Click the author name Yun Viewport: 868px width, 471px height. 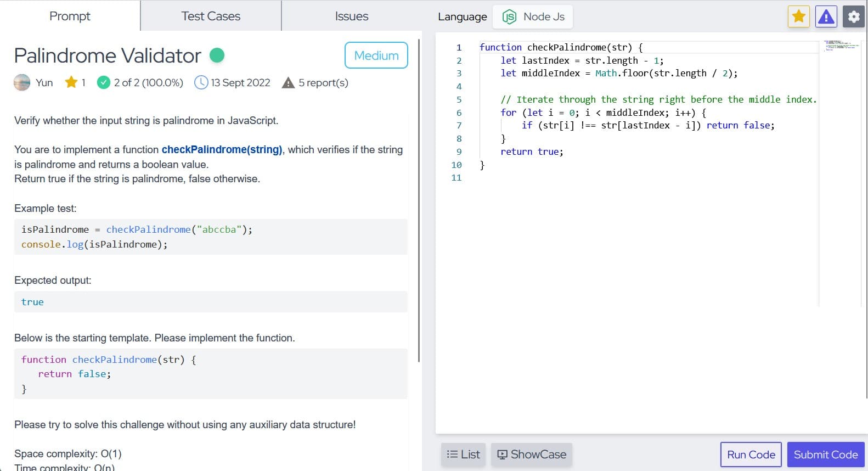44,83
